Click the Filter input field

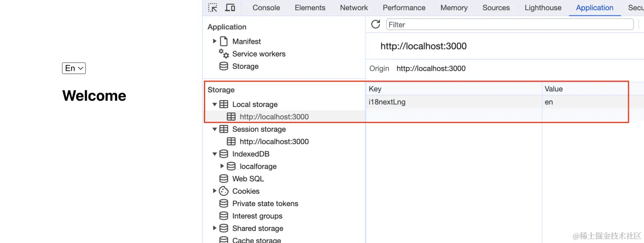coord(510,24)
